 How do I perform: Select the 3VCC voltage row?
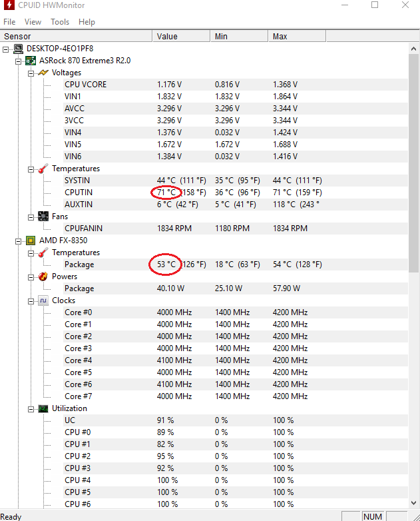(236, 121)
